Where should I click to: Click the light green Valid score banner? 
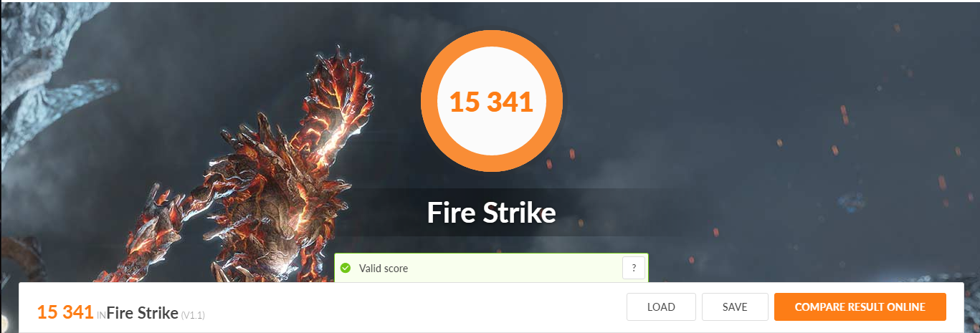coord(491,268)
